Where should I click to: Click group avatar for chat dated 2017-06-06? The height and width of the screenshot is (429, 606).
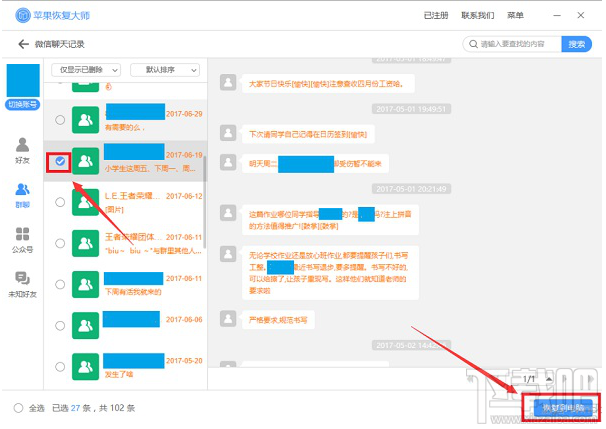(x=85, y=326)
